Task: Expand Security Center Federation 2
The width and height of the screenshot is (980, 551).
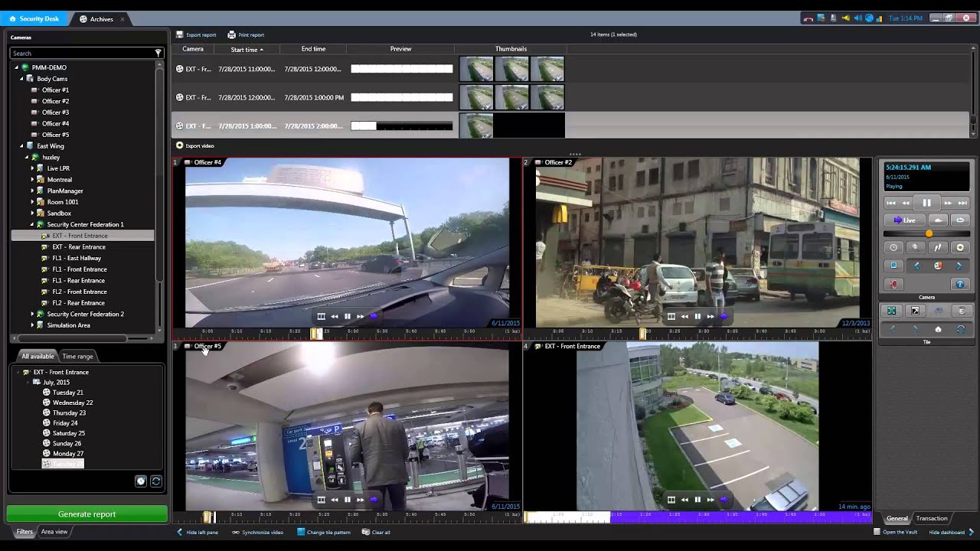Action: click(x=32, y=314)
